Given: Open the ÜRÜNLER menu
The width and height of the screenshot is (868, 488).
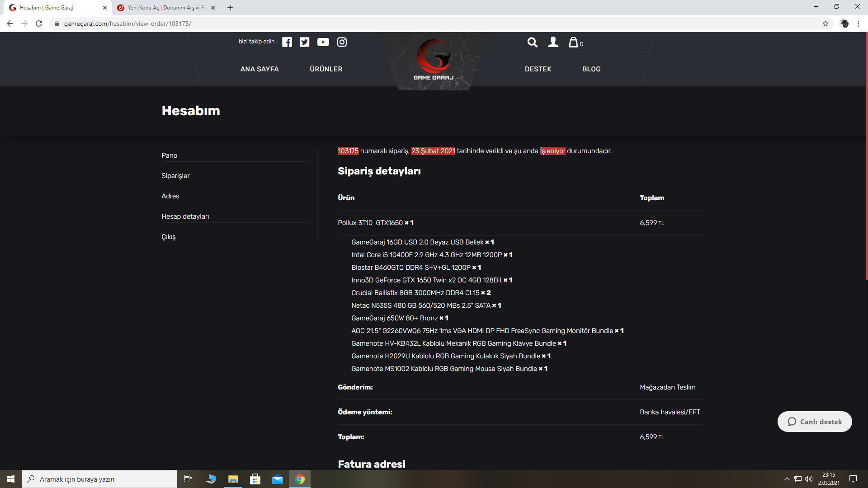Looking at the screenshot, I should 326,69.
